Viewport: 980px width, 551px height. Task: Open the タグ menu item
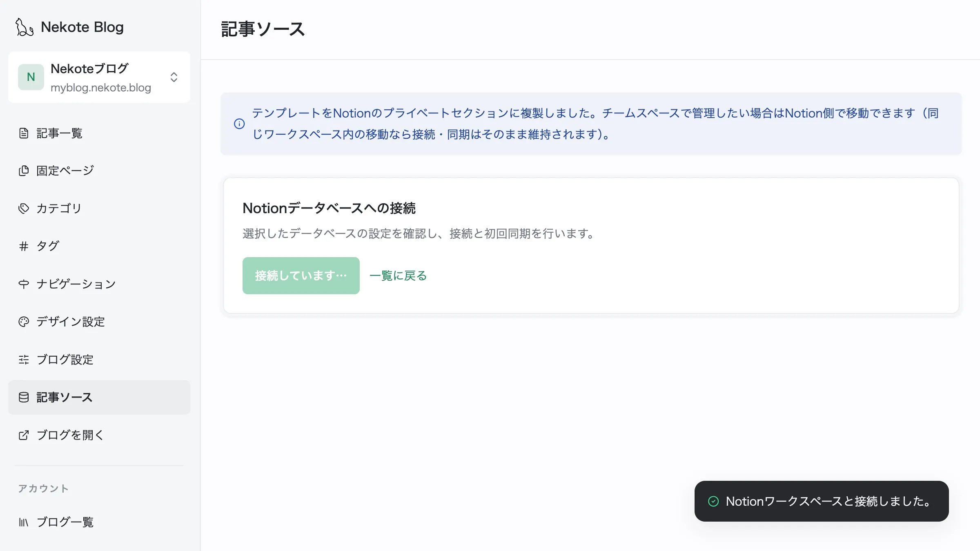pos(99,246)
